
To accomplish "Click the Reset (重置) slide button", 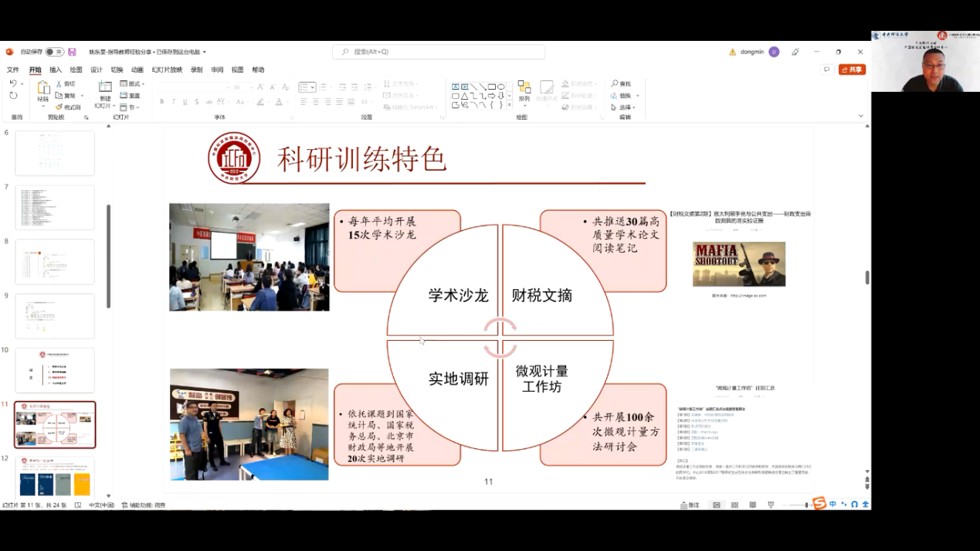I will click(131, 96).
